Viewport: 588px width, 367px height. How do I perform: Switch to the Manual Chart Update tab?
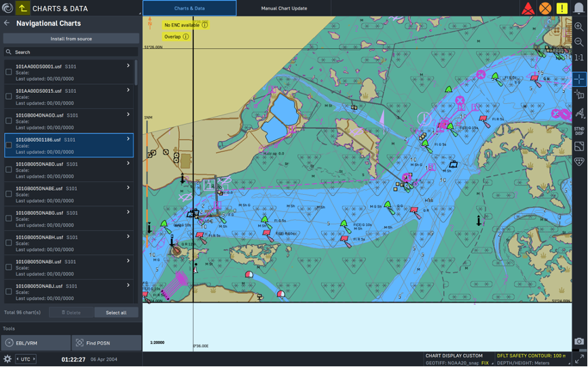click(284, 8)
